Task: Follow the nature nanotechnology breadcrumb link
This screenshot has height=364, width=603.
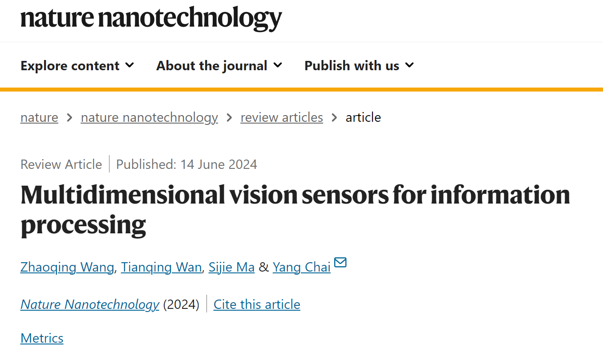Action: coord(149,117)
